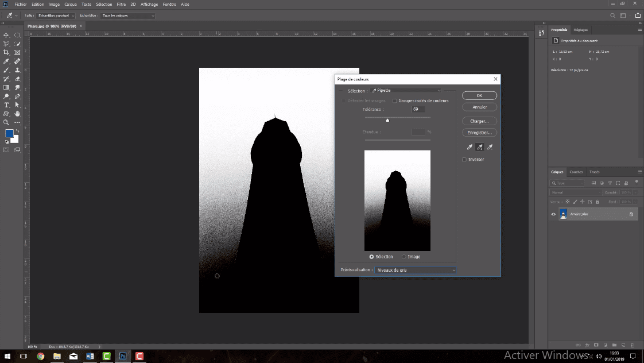Choose the plain eyedropper in dialog

(470, 147)
